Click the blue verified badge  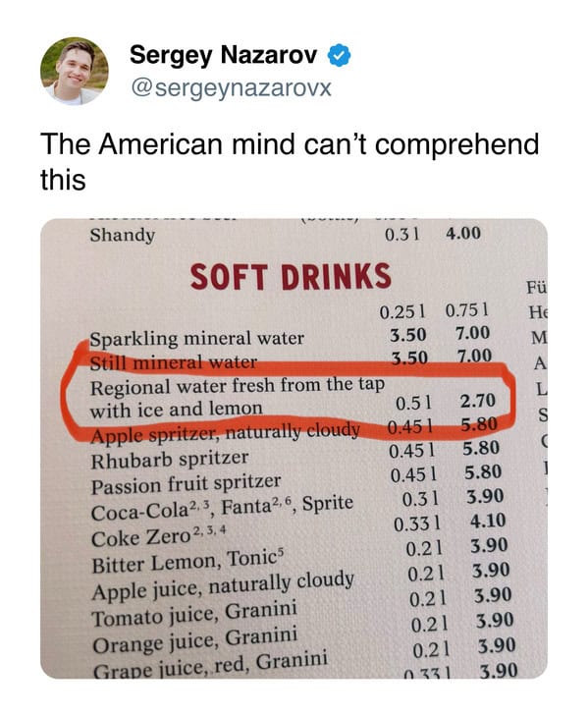click(x=340, y=56)
